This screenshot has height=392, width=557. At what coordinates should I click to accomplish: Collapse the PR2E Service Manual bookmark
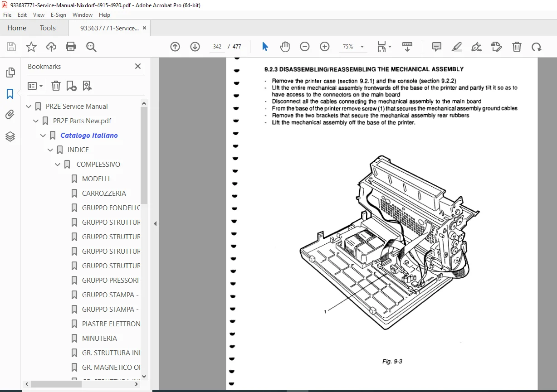coord(29,106)
